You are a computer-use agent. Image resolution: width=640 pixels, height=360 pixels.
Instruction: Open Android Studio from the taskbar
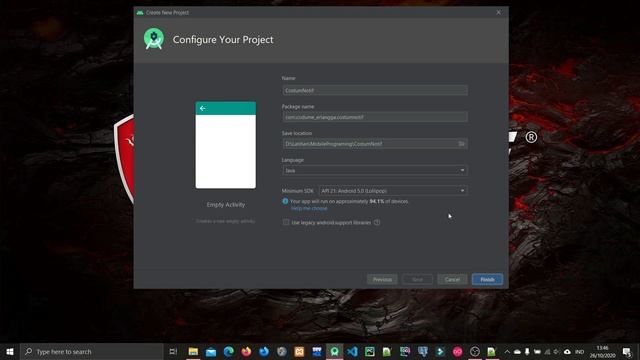point(334,351)
